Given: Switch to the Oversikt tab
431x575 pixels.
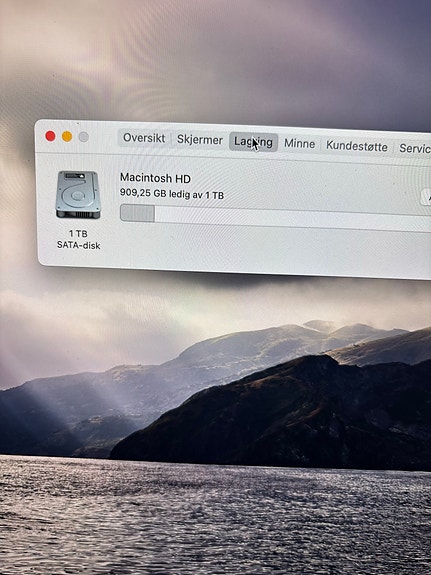Looking at the screenshot, I should click(x=144, y=138).
